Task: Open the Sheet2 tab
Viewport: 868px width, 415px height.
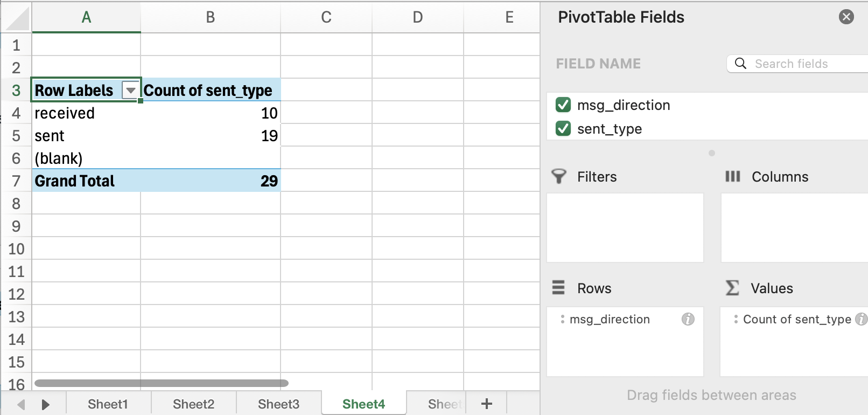Action: (193, 404)
